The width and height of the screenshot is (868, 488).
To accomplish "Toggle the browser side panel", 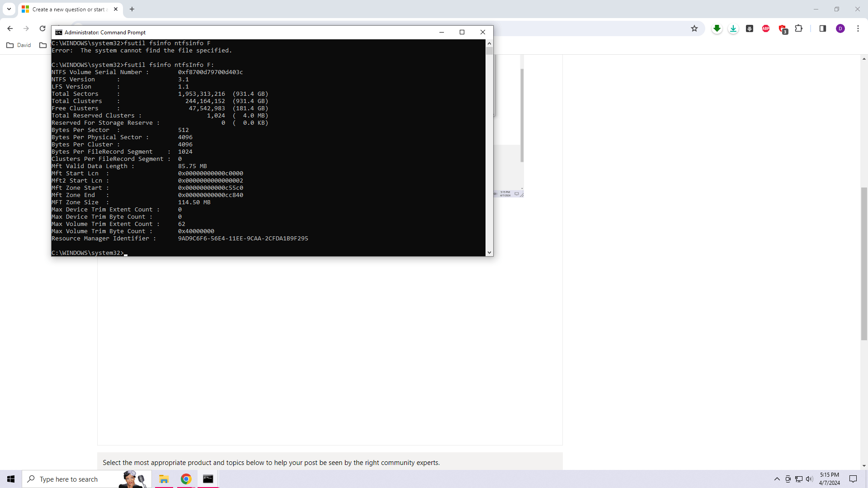I will tap(823, 28).
